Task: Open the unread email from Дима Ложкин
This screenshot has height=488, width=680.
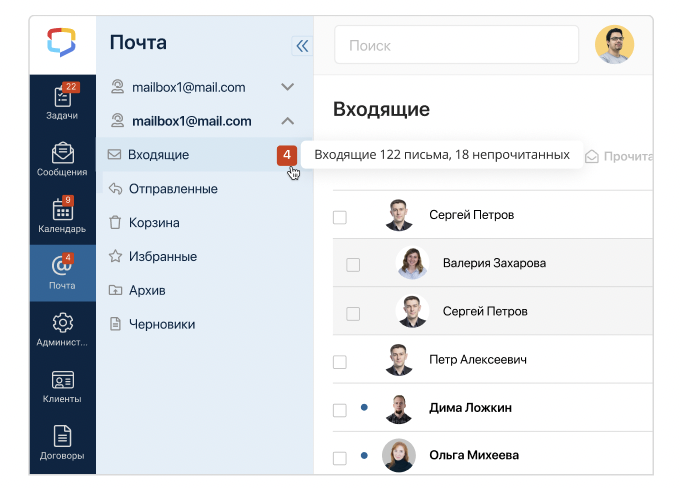Action: 493,407
